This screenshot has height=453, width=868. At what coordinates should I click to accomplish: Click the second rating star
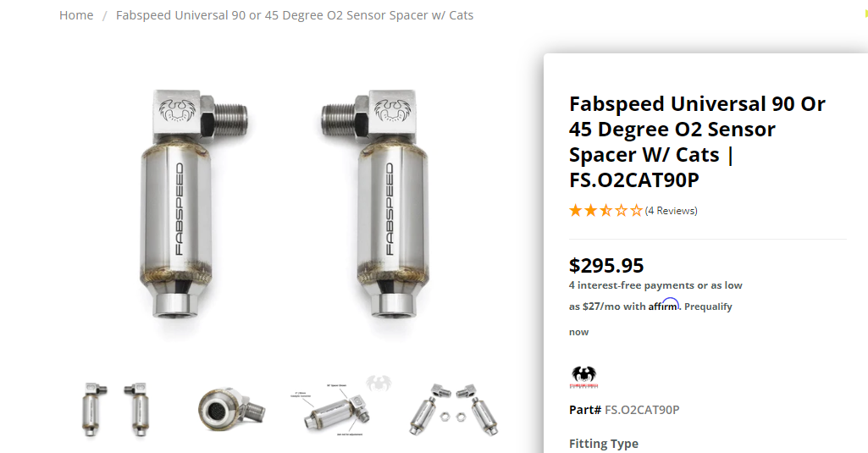(591, 211)
